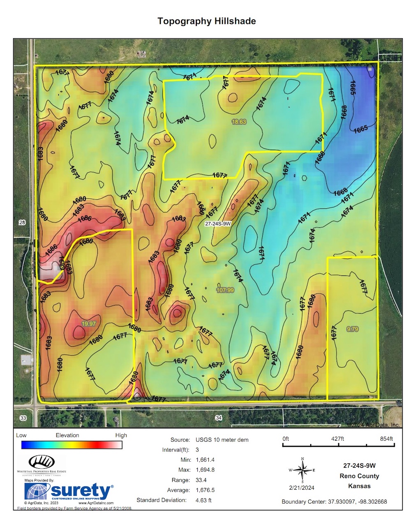Click the 27-24S-9W label on the map
The width and height of the screenshot is (411, 532).
click(x=218, y=224)
